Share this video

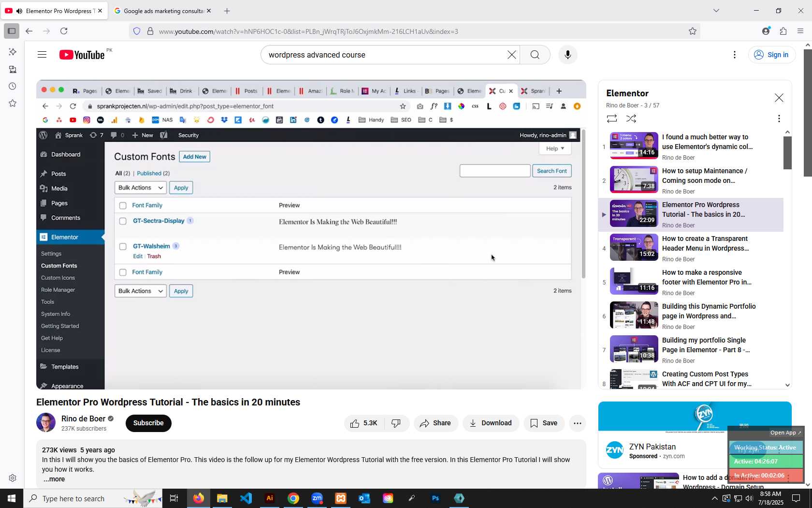pyautogui.click(x=435, y=423)
